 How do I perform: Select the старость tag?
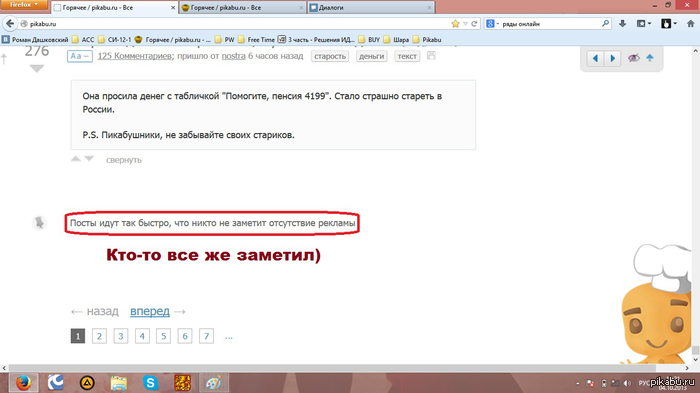(x=330, y=56)
